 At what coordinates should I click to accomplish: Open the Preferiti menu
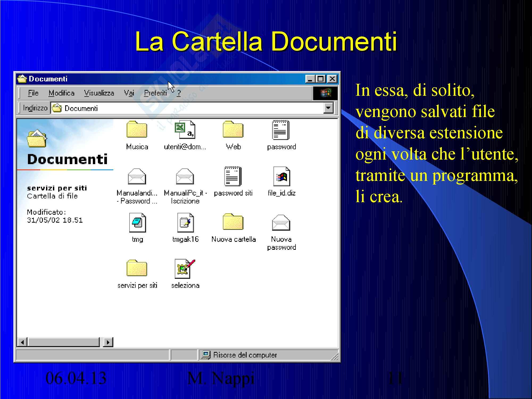click(x=155, y=93)
